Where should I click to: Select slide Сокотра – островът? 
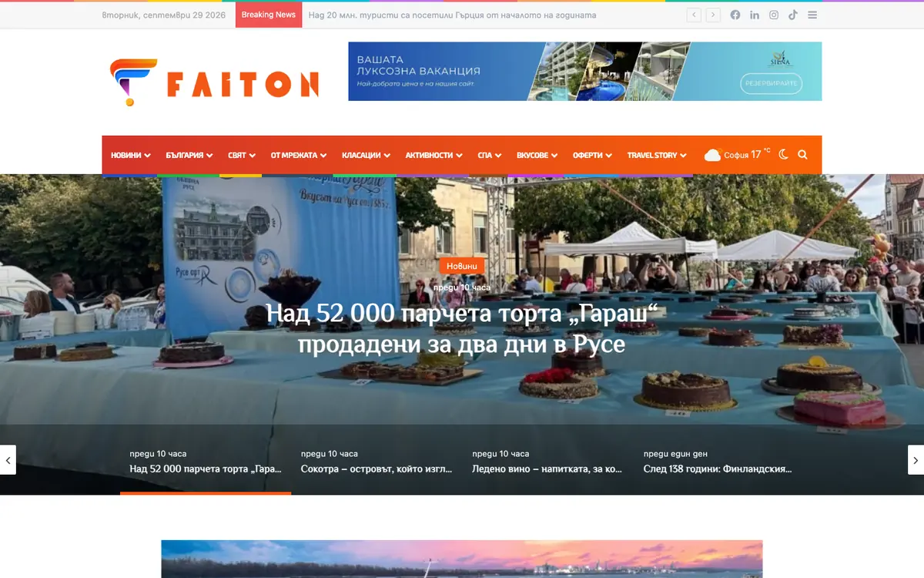[377, 462]
